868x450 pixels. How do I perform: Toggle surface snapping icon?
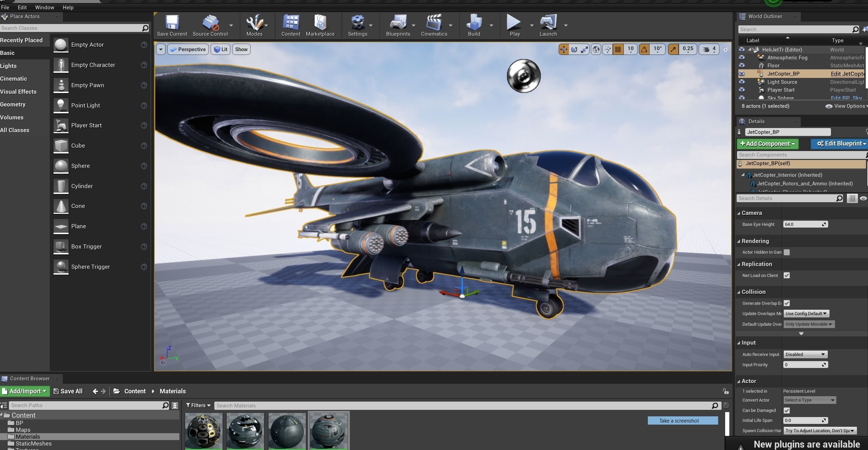(x=608, y=49)
